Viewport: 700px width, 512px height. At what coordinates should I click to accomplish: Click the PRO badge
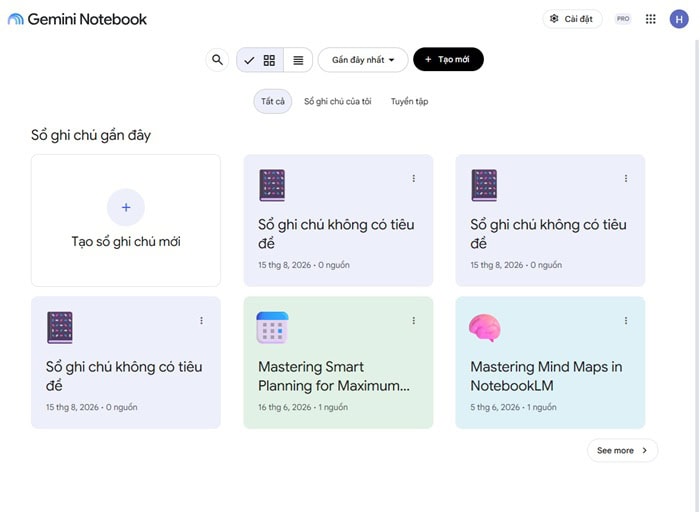[x=623, y=19]
